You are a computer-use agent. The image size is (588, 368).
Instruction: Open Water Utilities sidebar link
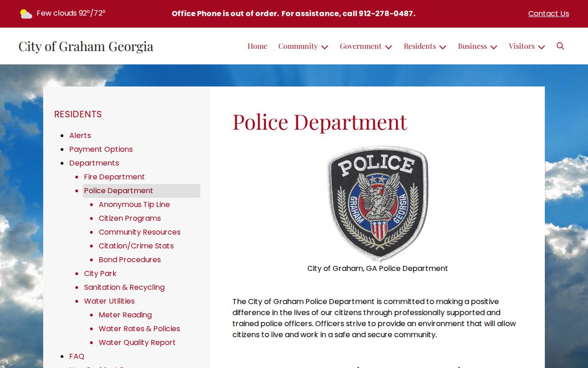point(109,301)
